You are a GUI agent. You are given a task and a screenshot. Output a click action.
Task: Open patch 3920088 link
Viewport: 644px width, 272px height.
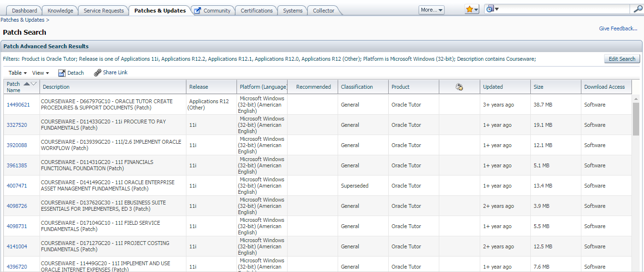click(17, 145)
